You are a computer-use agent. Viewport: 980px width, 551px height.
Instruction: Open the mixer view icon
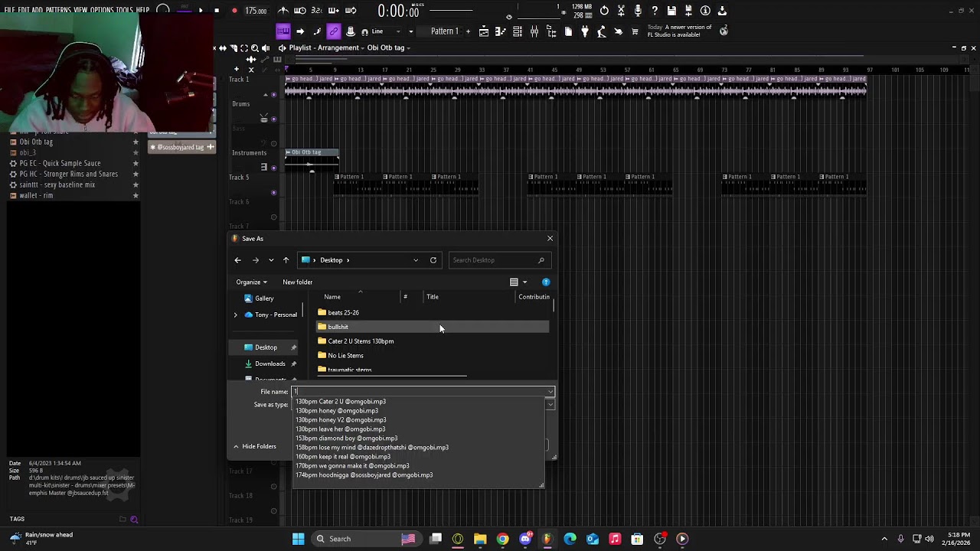pos(534,31)
